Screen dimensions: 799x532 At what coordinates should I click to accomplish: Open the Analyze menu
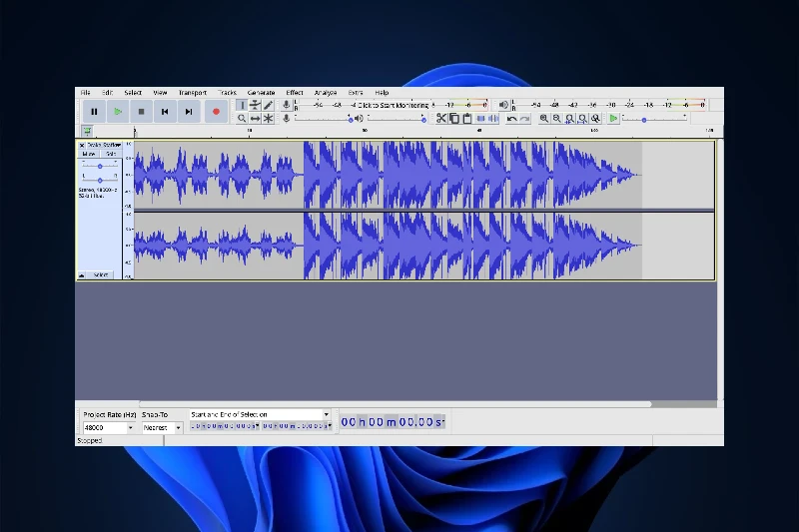point(326,93)
